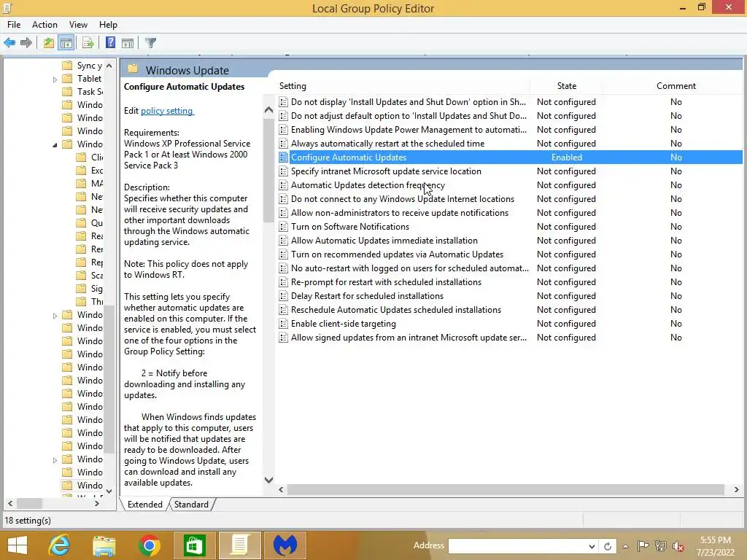Expand third-from-last Windo tree node arrow
The image size is (747, 560).
point(55,460)
